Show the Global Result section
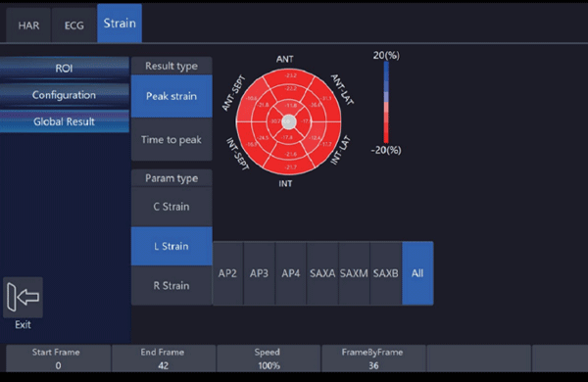The width and height of the screenshot is (588, 382). (64, 121)
